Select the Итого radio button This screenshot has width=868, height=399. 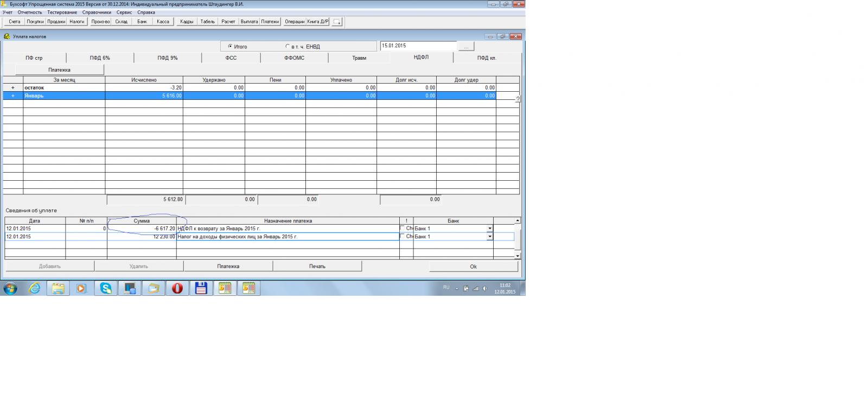coord(230,47)
